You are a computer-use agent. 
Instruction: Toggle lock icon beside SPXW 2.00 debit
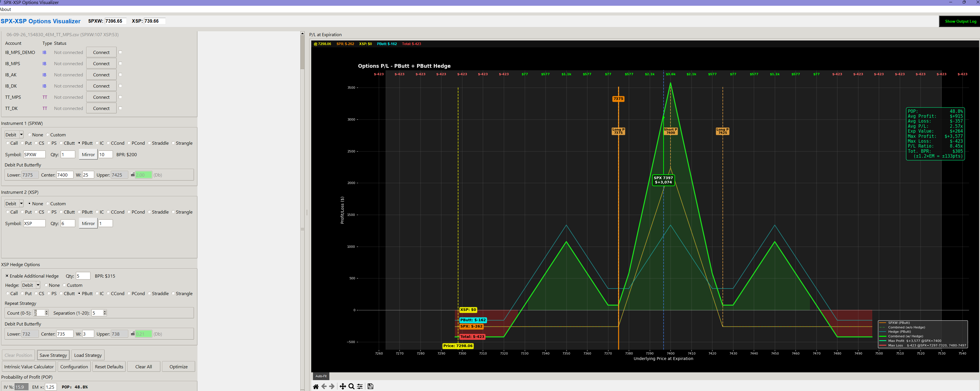[132, 175]
